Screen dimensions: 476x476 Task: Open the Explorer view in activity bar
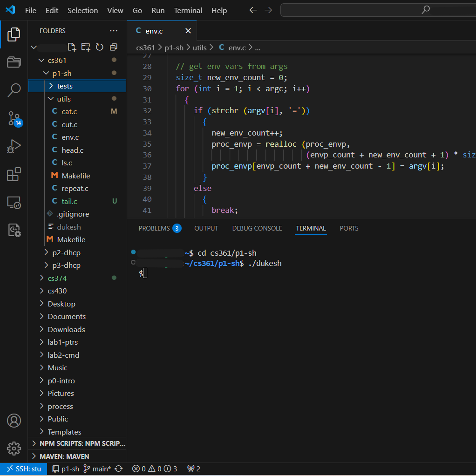[x=14, y=34]
